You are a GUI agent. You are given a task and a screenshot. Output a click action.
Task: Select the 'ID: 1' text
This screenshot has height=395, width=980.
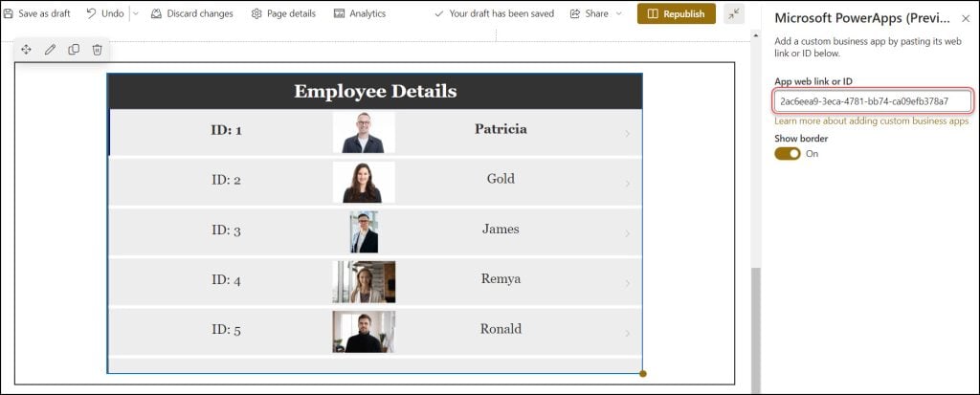pyautogui.click(x=226, y=130)
